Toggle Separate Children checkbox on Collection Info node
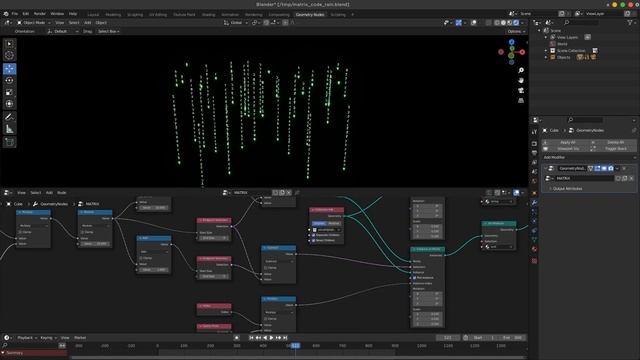Viewport: 640px width, 360px height. [x=313, y=235]
